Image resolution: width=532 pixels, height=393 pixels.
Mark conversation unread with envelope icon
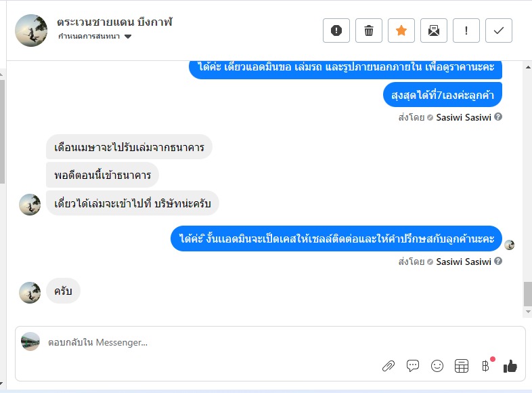coord(434,30)
